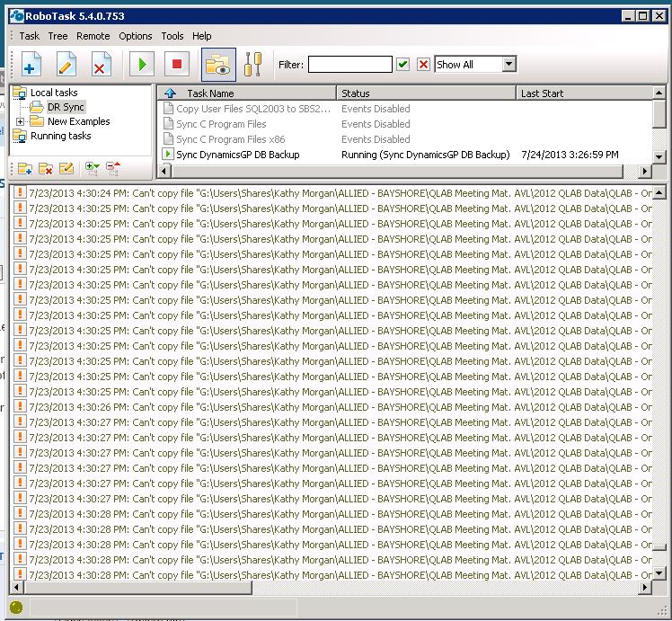Run the selected task with green play button
The height and width of the screenshot is (621, 672).
pyautogui.click(x=142, y=65)
